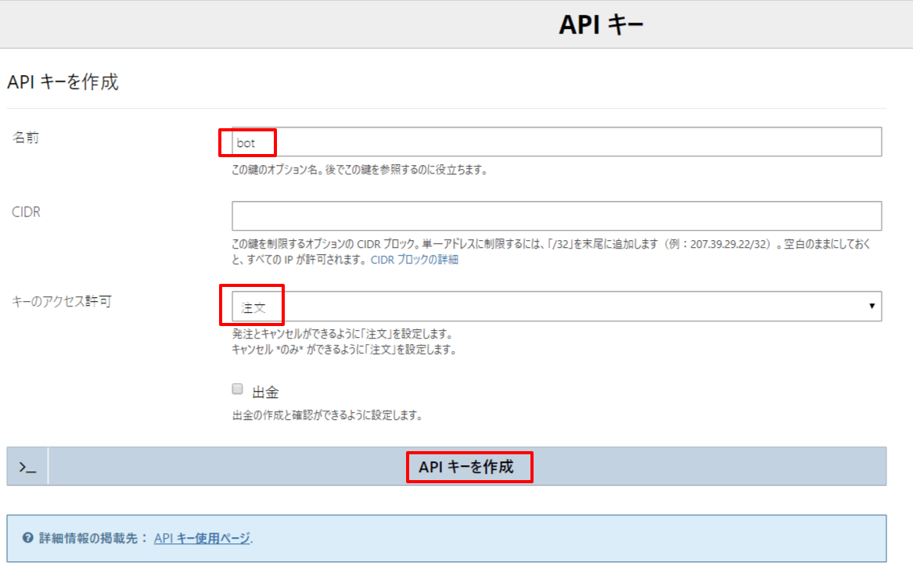
Task: Click the CIDR description text mentioning /32
Action: click(548, 244)
